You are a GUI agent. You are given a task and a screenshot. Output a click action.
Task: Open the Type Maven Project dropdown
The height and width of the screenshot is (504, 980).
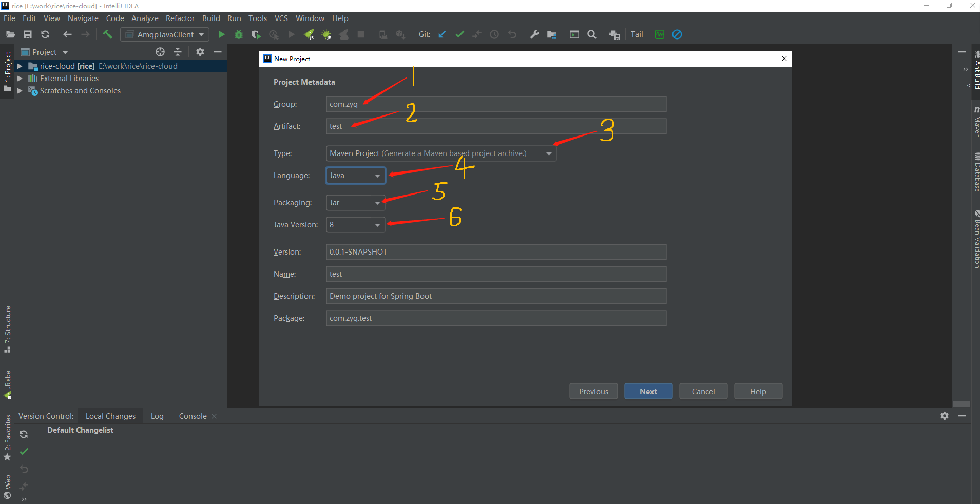click(441, 153)
